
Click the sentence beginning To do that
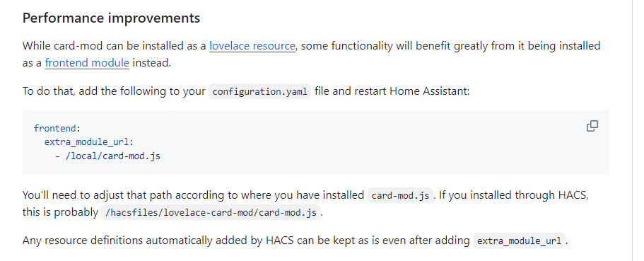coord(246,91)
